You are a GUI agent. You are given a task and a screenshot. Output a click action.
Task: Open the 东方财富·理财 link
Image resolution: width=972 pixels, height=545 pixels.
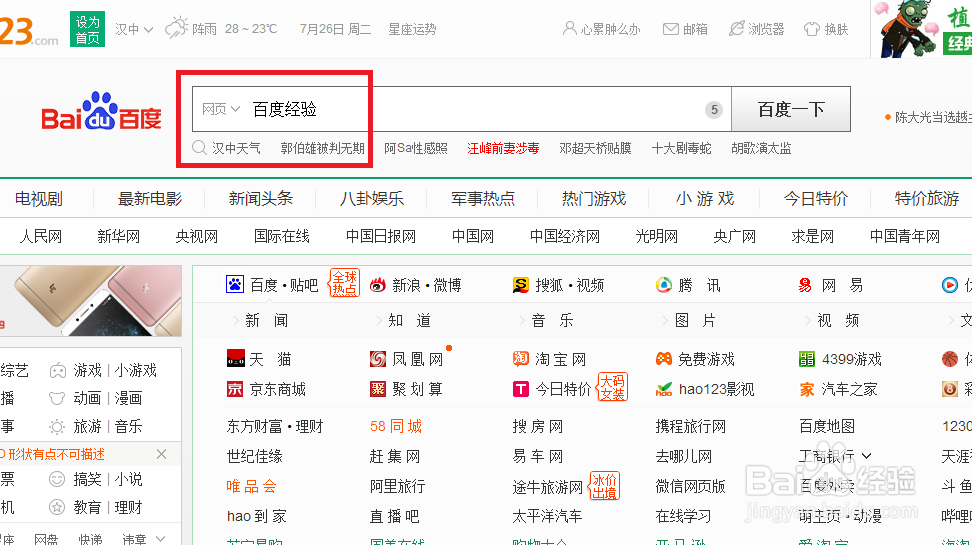(275, 427)
